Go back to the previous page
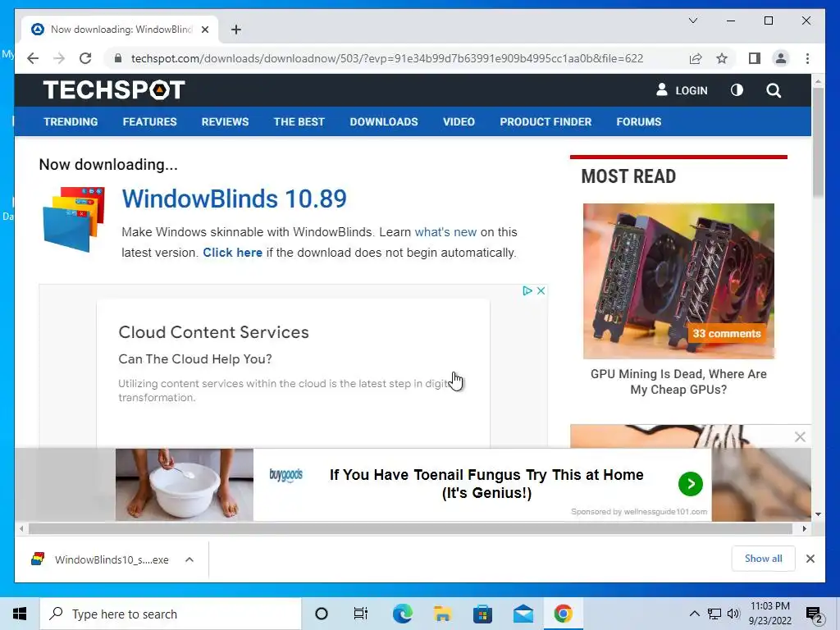This screenshot has width=840, height=630. point(33,58)
